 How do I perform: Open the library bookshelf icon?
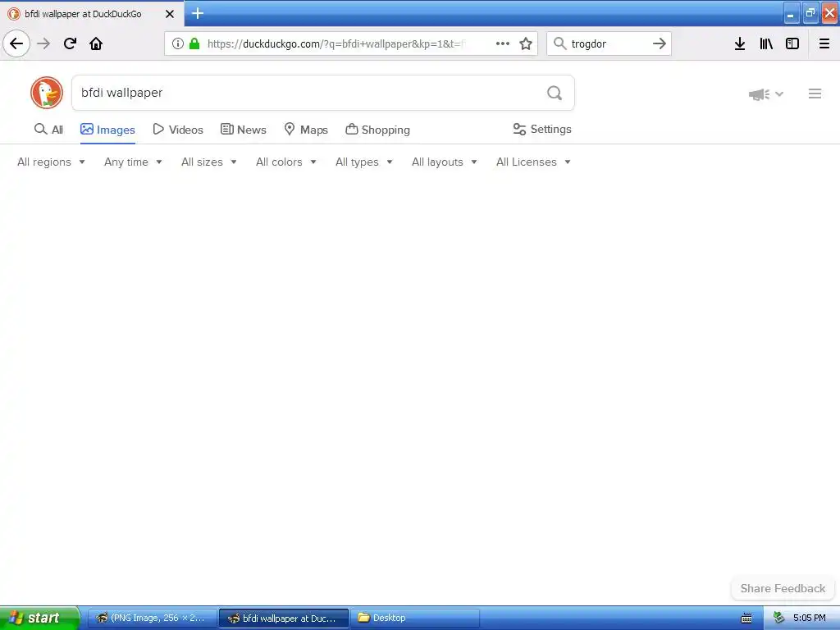(x=766, y=43)
